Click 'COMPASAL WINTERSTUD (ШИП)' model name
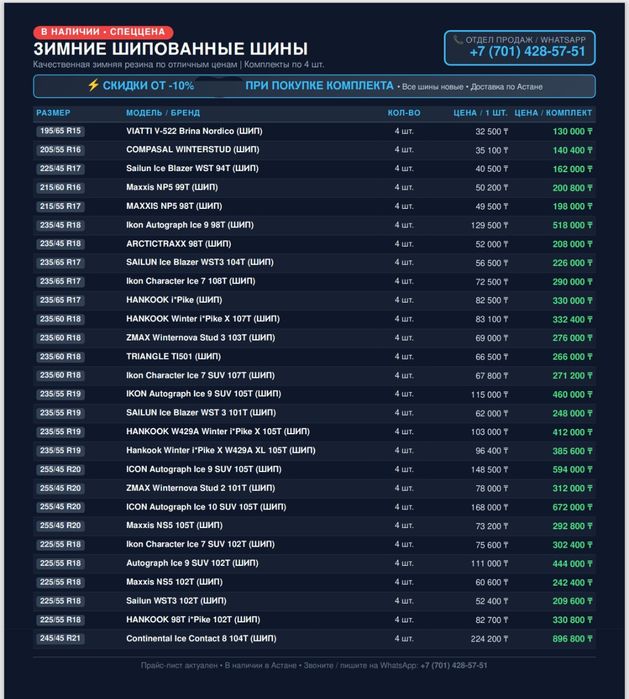 pos(193,149)
